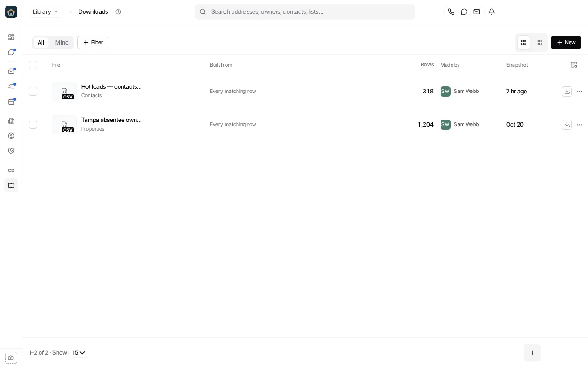Download the Hot leads contacts file

pos(567,92)
